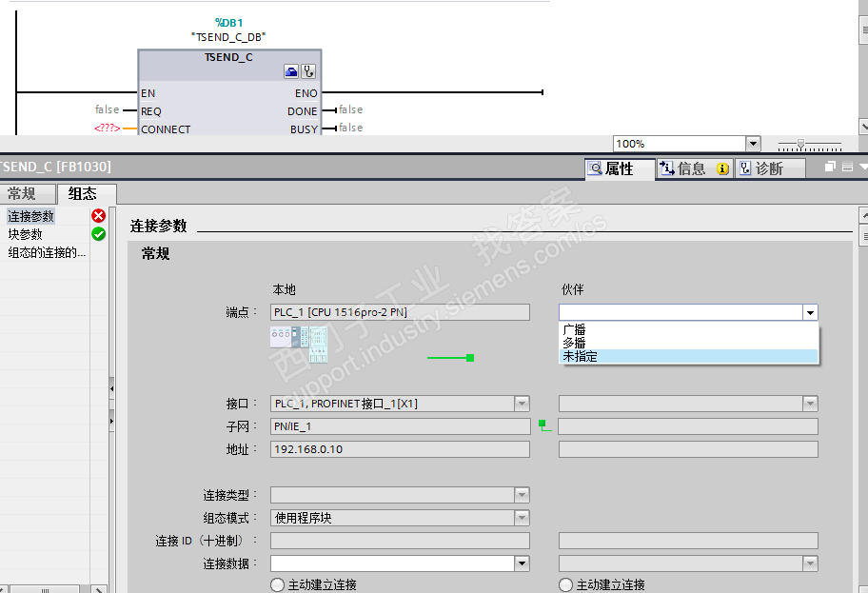Screen dimensions: 868x593
Task: Click the right-pointing navigation pane expand arrow
Action: 111,422
